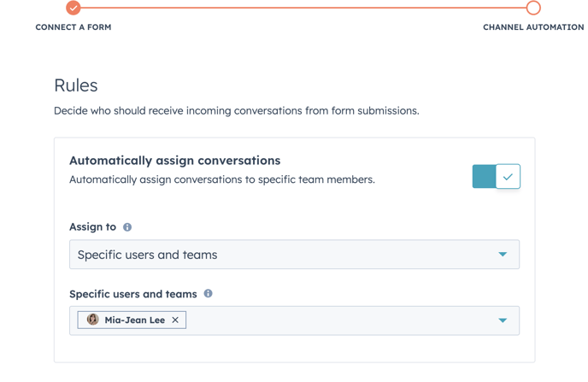Image resolution: width=588 pixels, height=382 pixels.
Task: Go to CONNECT A FORM step label
Action: (x=73, y=27)
